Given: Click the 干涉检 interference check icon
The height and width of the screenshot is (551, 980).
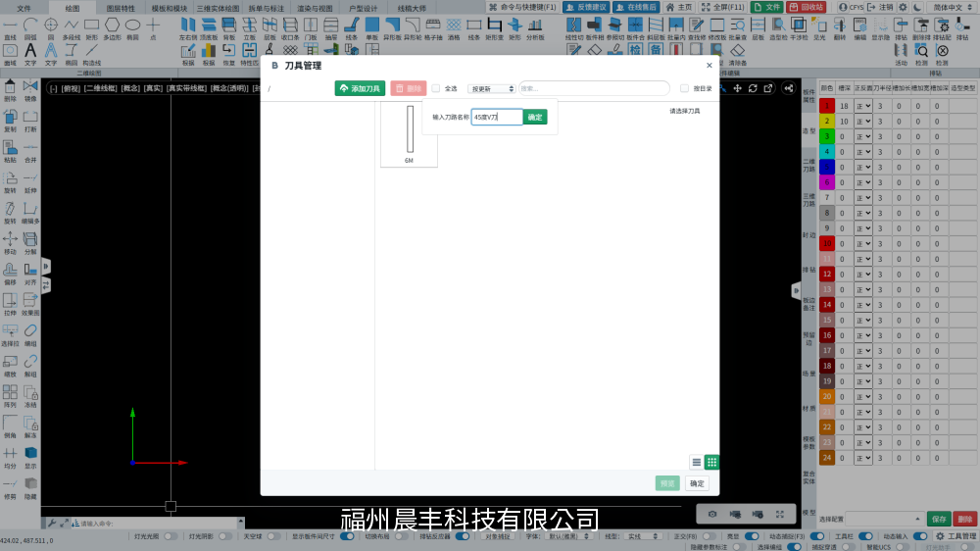Looking at the screenshot, I should 799,28.
